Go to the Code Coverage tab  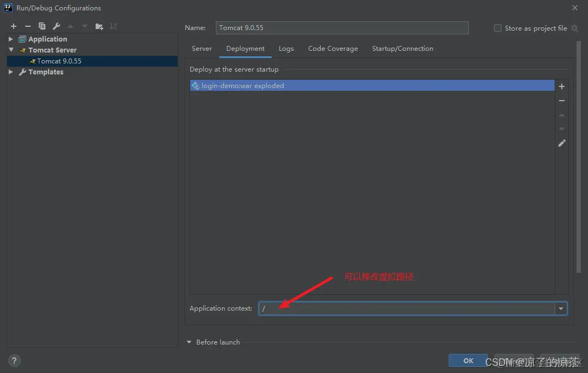(x=333, y=49)
